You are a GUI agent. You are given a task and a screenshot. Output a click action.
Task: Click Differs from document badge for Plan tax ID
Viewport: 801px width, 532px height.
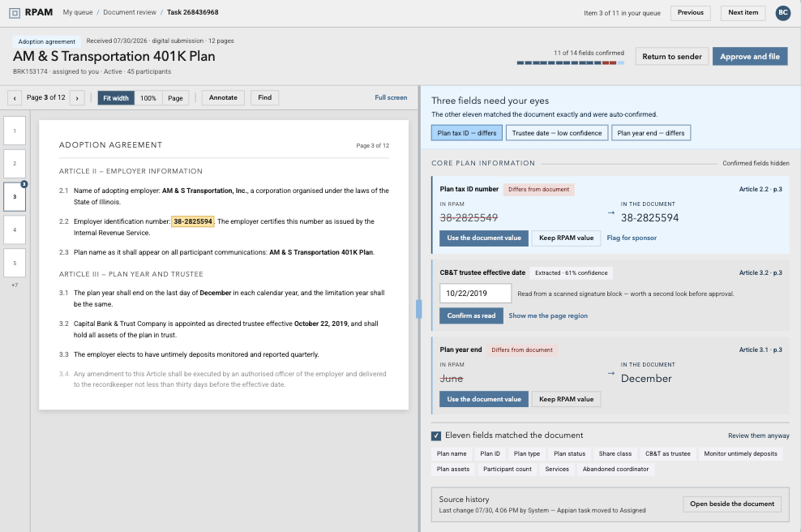[538, 190]
